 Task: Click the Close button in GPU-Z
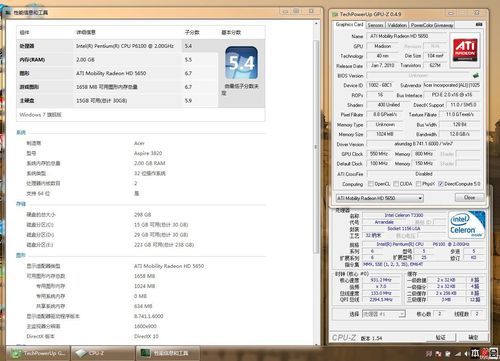(469, 197)
